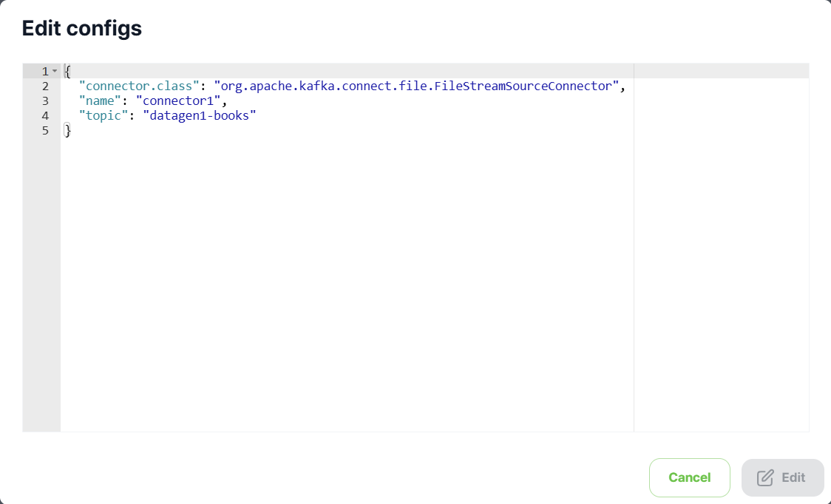Click the "datagen1-books" value
The width and height of the screenshot is (831, 504).
200,115
